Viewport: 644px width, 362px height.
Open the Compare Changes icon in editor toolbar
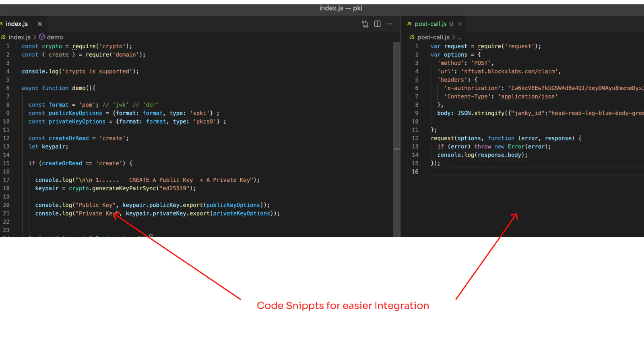pos(365,24)
